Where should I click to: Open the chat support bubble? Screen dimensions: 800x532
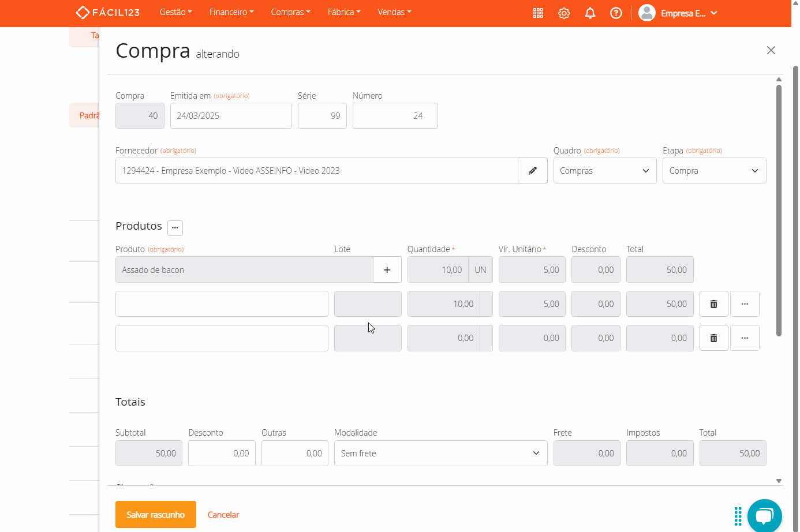tap(764, 515)
